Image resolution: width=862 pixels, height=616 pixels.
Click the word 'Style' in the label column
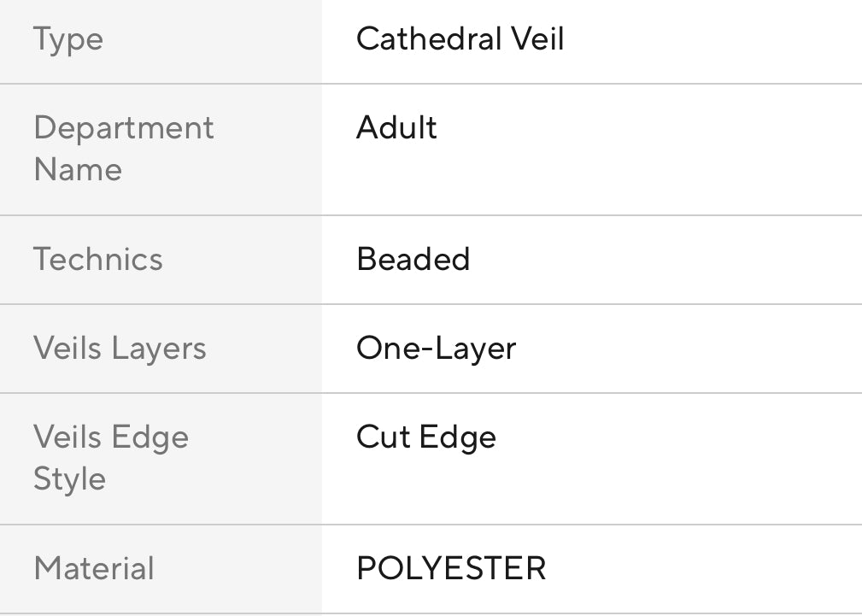70,478
